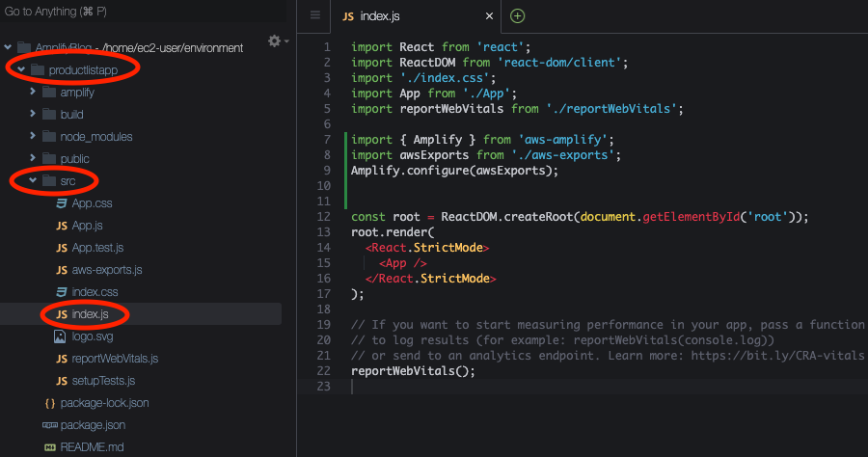The image size is (868, 457).
Task: Collapse the productlistapp folder arrow
Action: pyautogui.click(x=21, y=69)
